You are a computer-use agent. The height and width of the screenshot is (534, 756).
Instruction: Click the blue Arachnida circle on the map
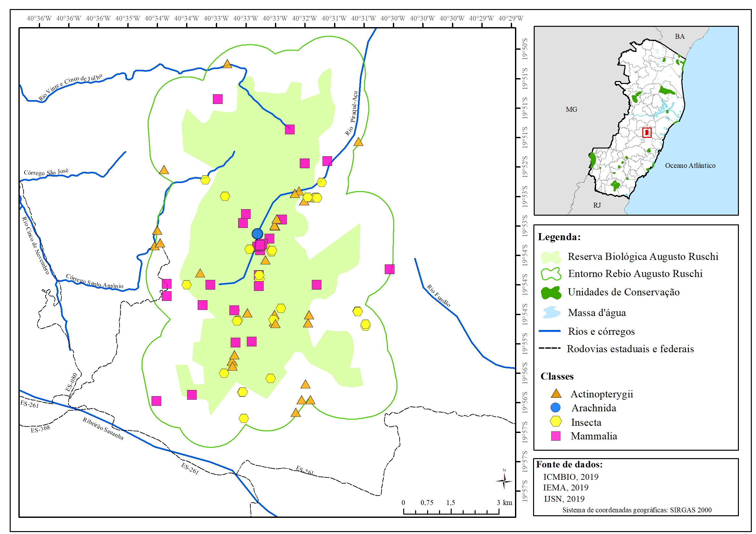[257, 234]
